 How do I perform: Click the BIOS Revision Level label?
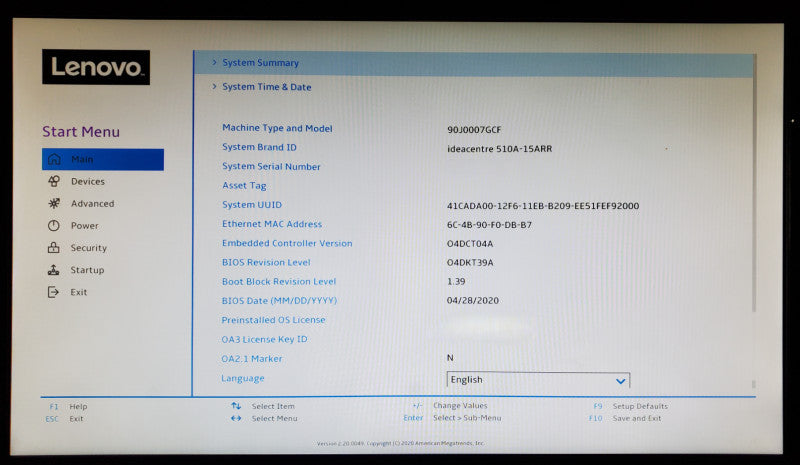point(266,262)
